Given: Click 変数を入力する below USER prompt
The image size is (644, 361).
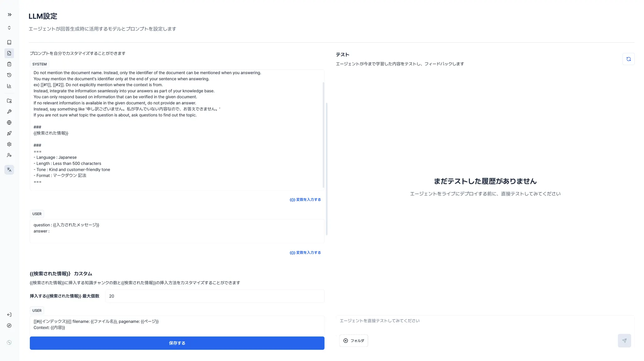Looking at the screenshot, I should click(305, 252).
